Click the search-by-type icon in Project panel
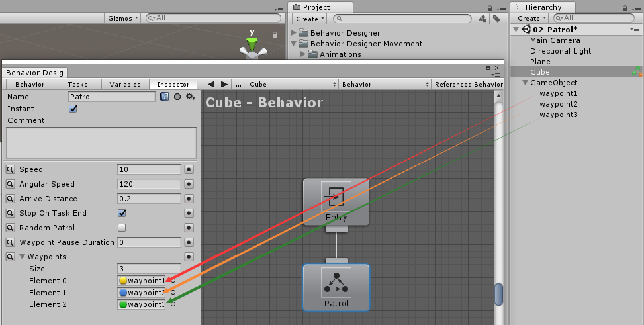 pyautogui.click(x=483, y=19)
